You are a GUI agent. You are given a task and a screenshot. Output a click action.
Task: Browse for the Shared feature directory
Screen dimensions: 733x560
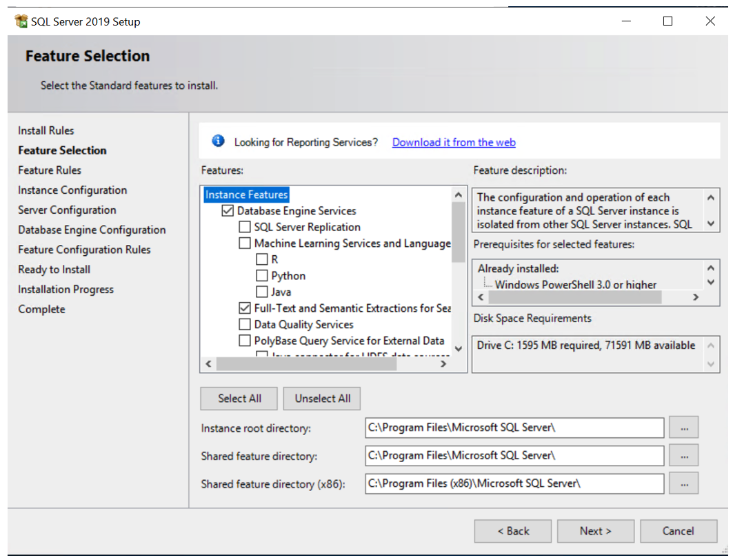(x=684, y=456)
